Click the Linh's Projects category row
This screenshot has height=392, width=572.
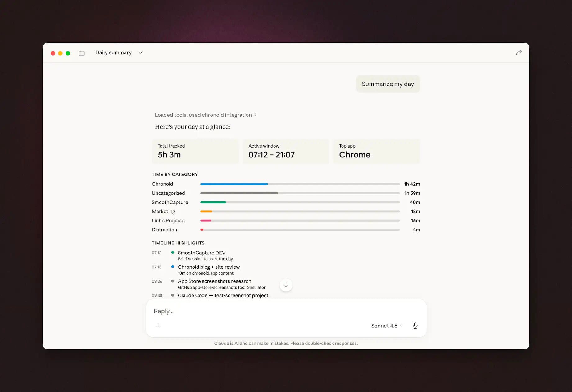point(168,221)
